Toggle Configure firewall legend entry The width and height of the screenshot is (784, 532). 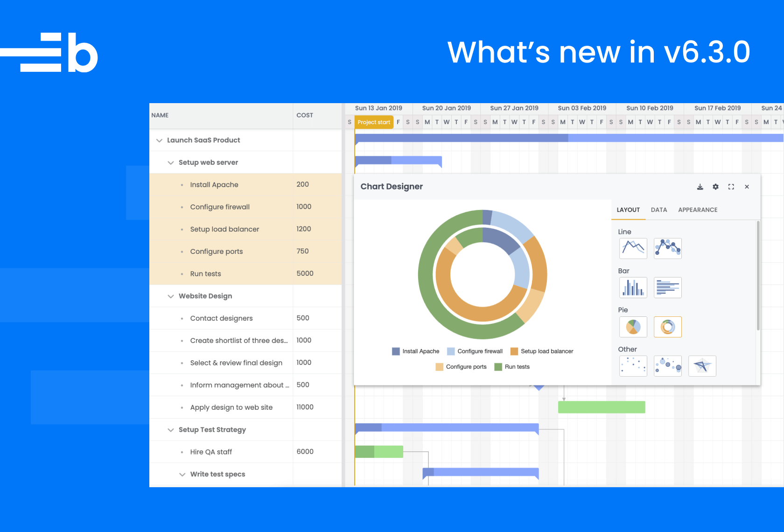pyautogui.click(x=475, y=351)
